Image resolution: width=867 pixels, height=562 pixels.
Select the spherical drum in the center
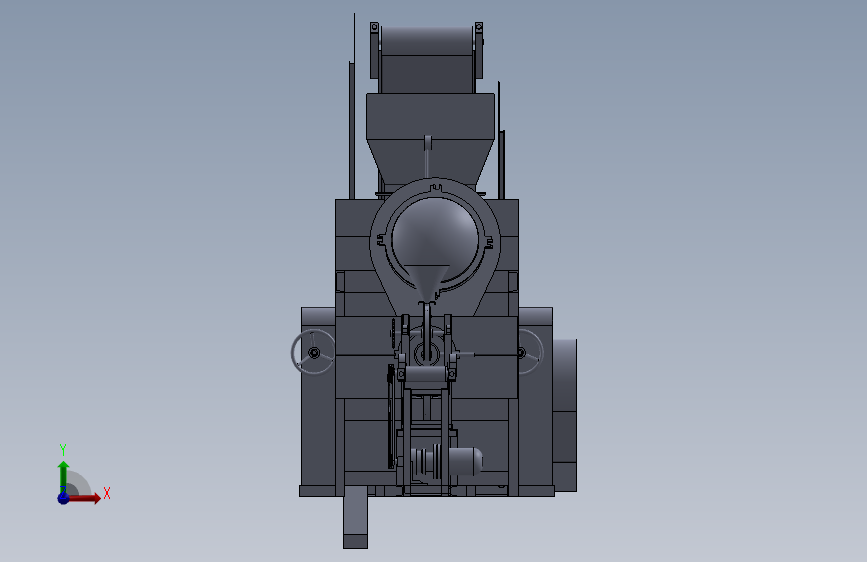435,239
